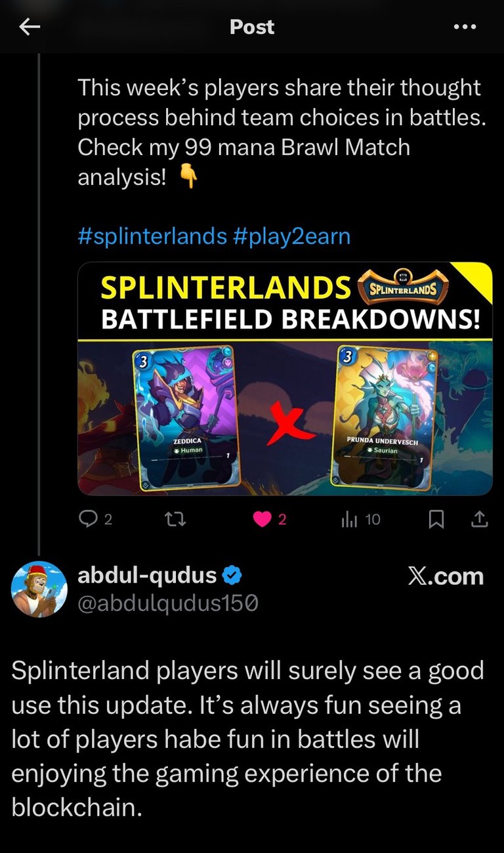Image resolution: width=504 pixels, height=853 pixels.
Task: Open the Battlefield Breakdowns banner heading
Action: [x=290, y=320]
